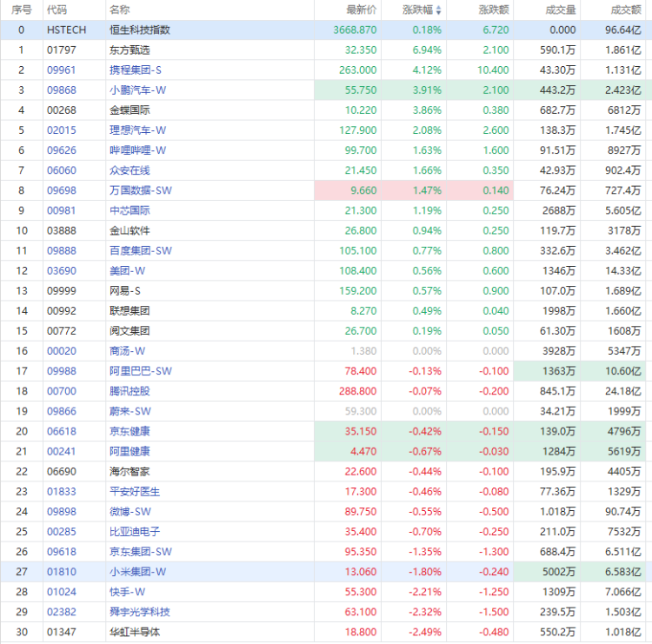Screen dimensions: 652x644
Task: Click 东方甄选 change 6.94%
Action: (427, 50)
